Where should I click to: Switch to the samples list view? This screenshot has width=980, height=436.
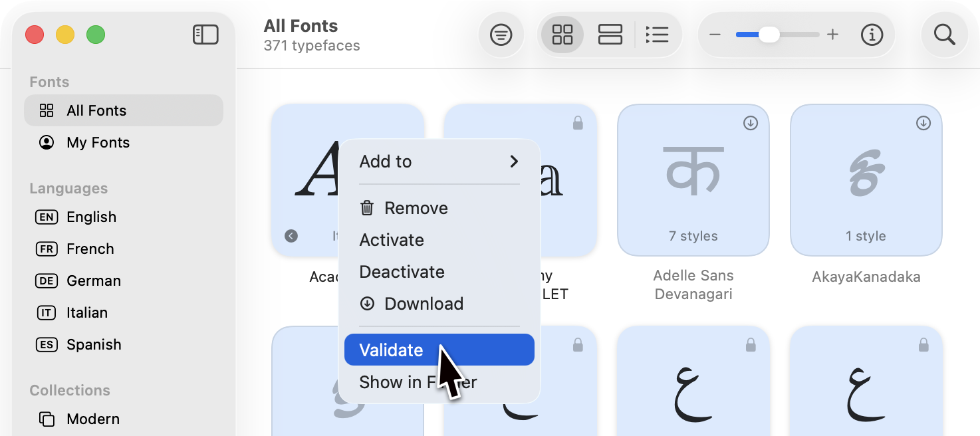[610, 35]
